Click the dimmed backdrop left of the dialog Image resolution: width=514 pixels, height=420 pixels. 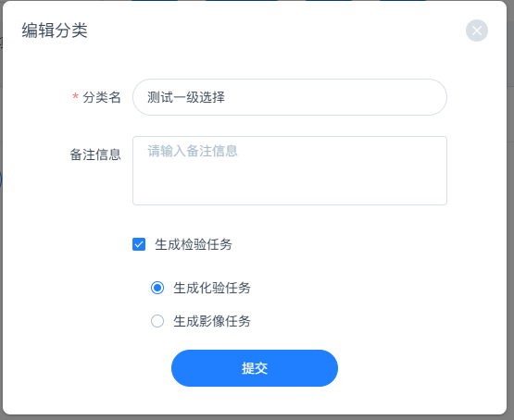pyautogui.click(x=1, y=229)
